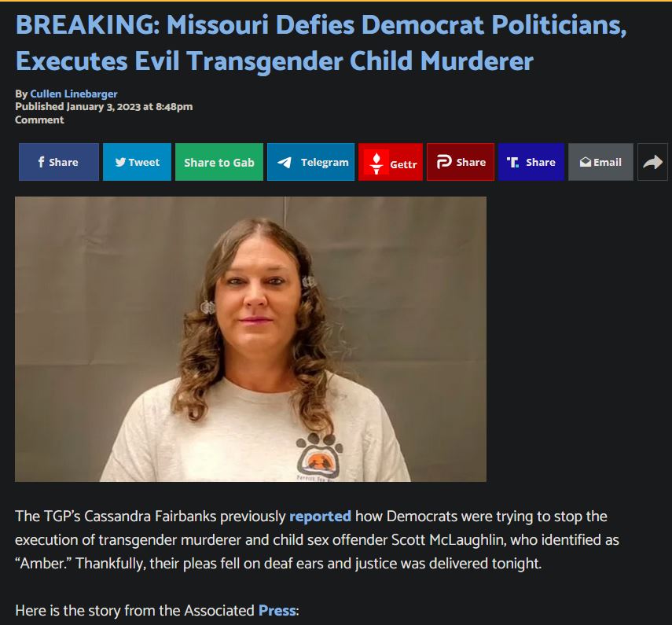Open the Associated "Press" story link
Viewport: 672px width, 625px height.
[277, 610]
